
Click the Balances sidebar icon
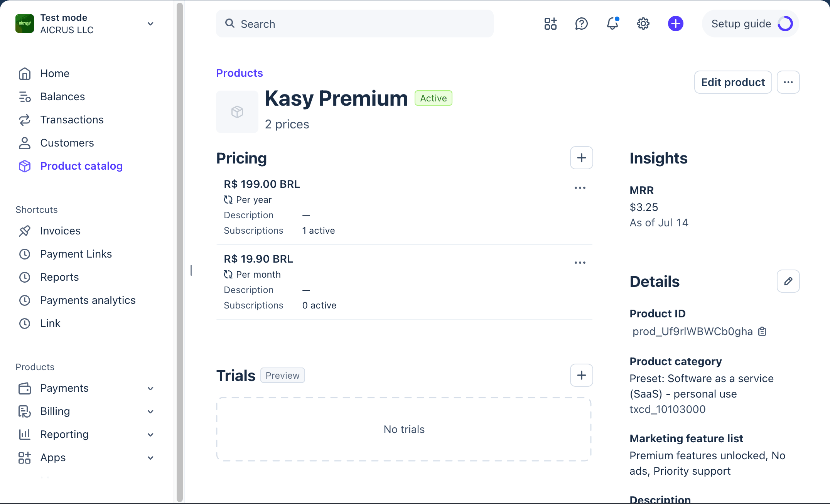tap(25, 96)
